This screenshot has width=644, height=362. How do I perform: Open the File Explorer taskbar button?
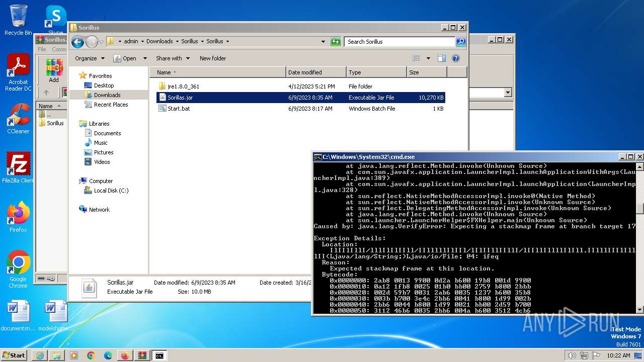(57, 355)
